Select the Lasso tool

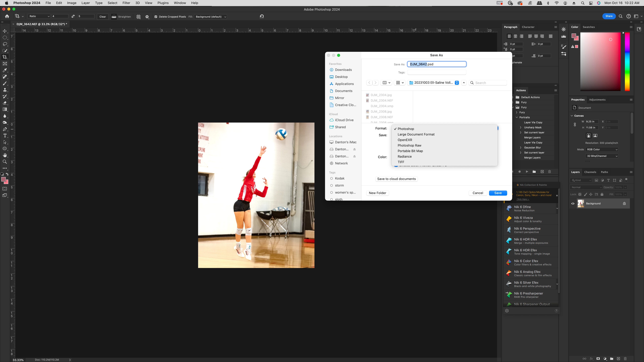pos(5,44)
